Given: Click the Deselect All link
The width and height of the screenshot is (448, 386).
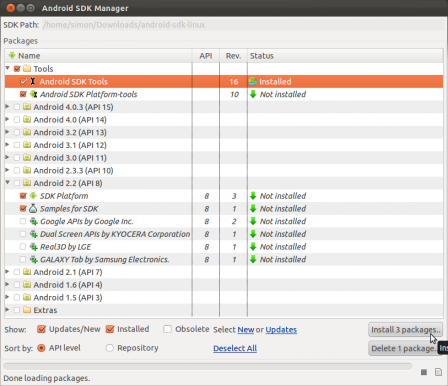Looking at the screenshot, I should 235,348.
